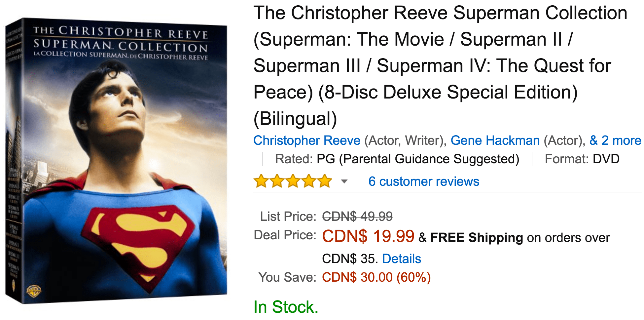
Task: Click the last gold star in the rating
Action: tap(325, 181)
